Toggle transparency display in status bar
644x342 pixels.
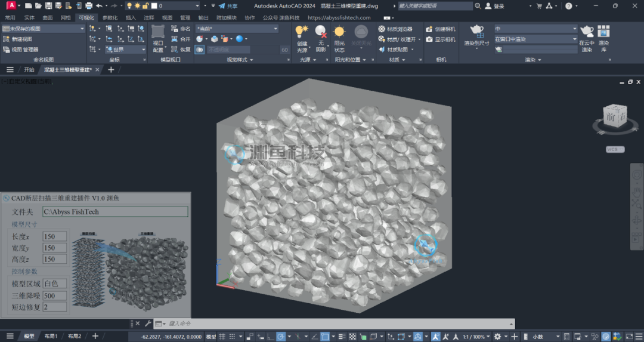(352, 336)
